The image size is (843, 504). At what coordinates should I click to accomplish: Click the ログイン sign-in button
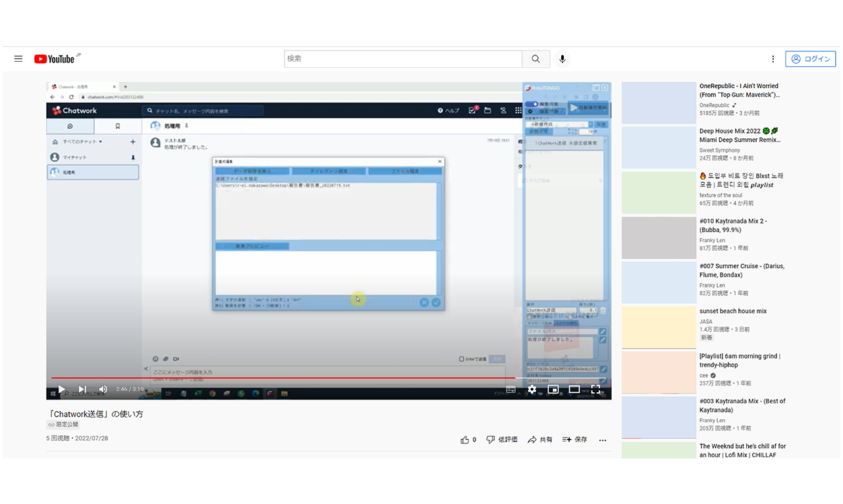click(811, 59)
